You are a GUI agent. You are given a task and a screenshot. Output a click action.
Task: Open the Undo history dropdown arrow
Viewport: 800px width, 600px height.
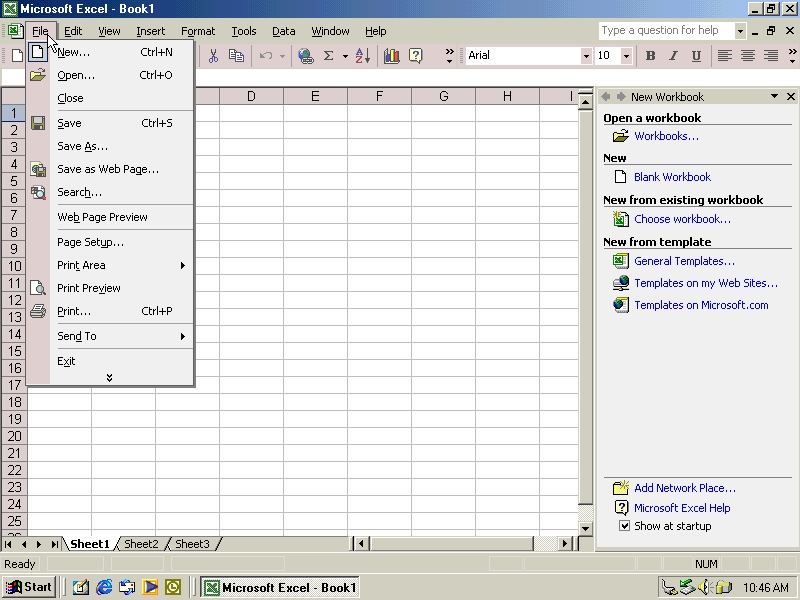click(x=282, y=56)
